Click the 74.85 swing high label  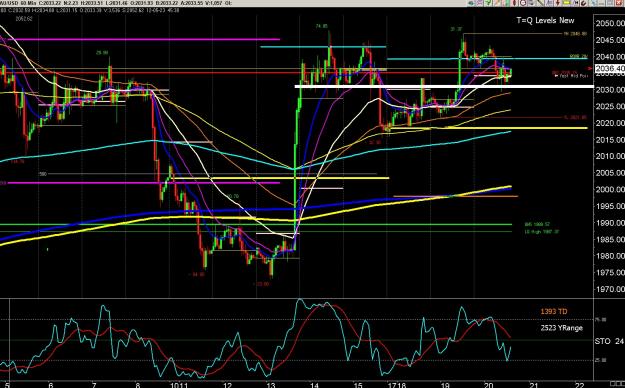(321, 26)
